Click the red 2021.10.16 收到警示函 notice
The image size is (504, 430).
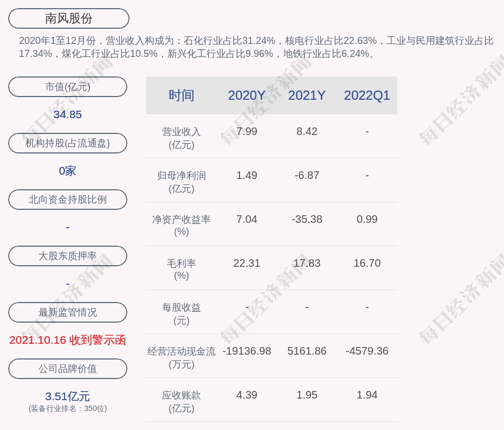point(68,340)
